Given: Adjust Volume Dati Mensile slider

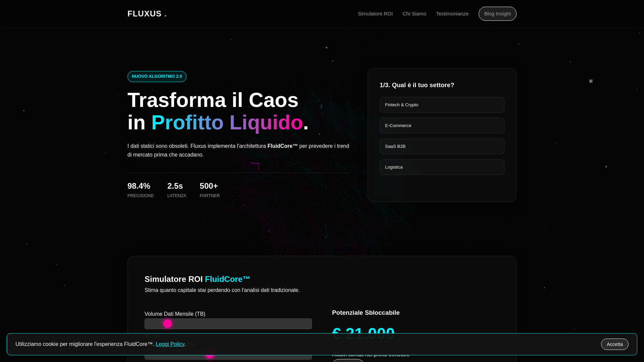Looking at the screenshot, I should coord(228,323).
